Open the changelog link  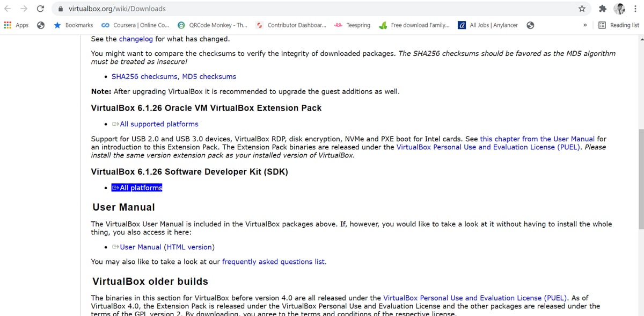[136, 39]
